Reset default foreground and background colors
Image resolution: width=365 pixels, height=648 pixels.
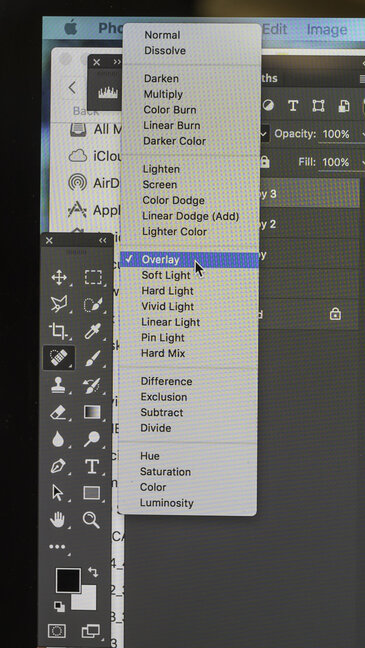[59, 606]
